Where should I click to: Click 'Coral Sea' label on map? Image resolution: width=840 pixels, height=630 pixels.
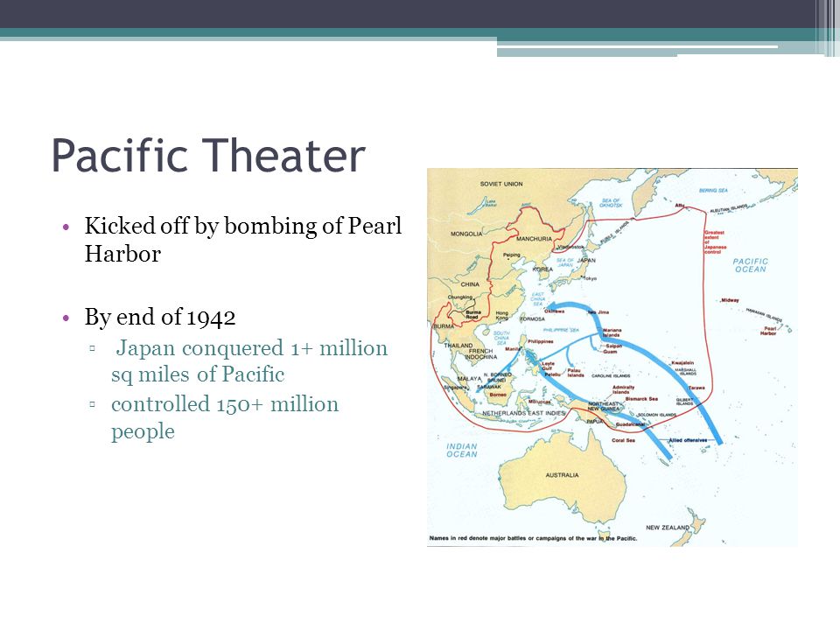pos(623,440)
